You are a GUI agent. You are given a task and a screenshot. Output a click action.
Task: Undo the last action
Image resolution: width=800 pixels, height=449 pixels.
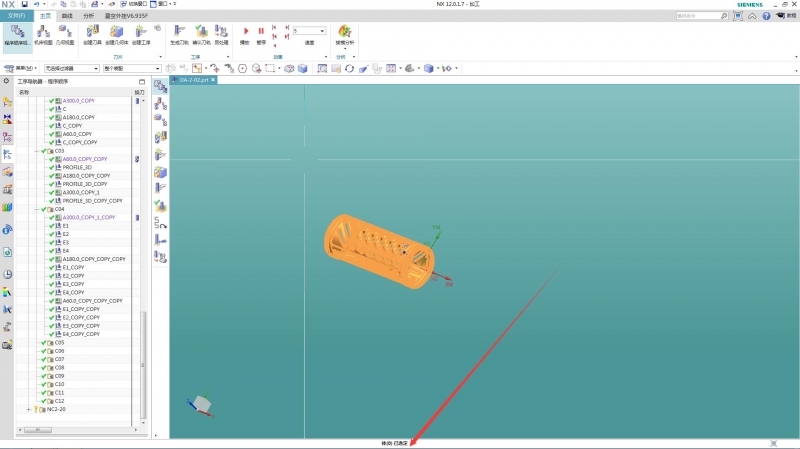pos(37,4)
